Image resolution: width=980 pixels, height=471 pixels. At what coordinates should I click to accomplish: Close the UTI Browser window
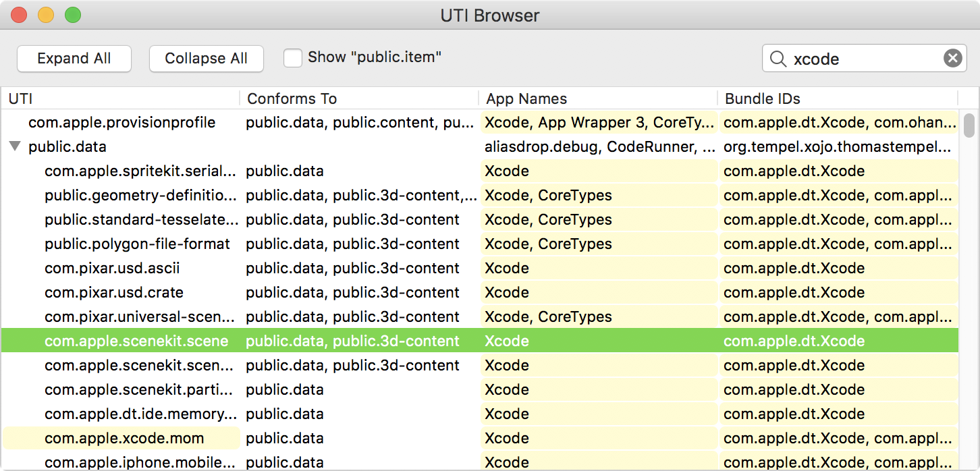[19, 15]
